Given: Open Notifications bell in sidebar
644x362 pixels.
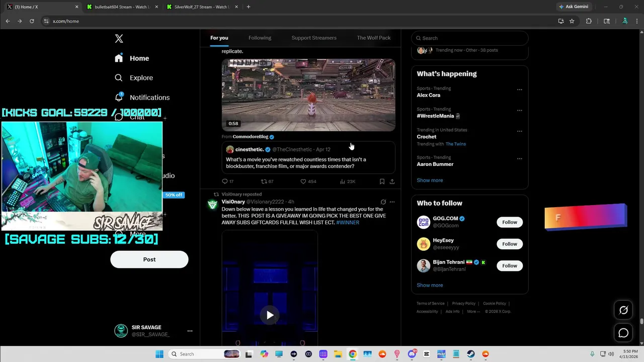Looking at the screenshot, I should 119,97.
